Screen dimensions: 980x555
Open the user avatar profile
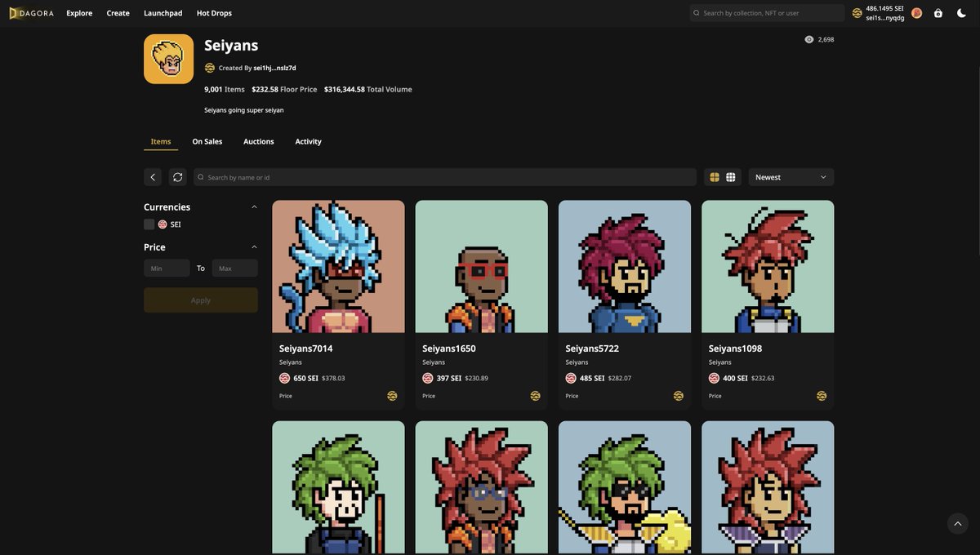917,13
